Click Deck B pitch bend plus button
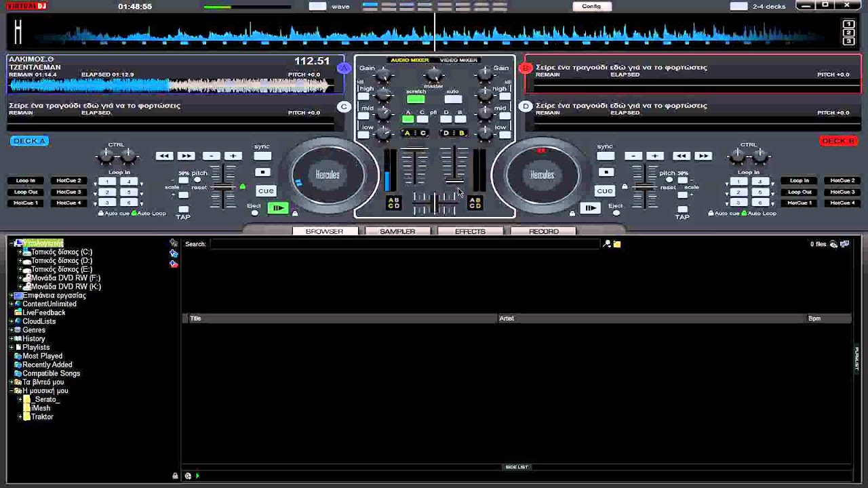868x488 pixels. [x=655, y=156]
